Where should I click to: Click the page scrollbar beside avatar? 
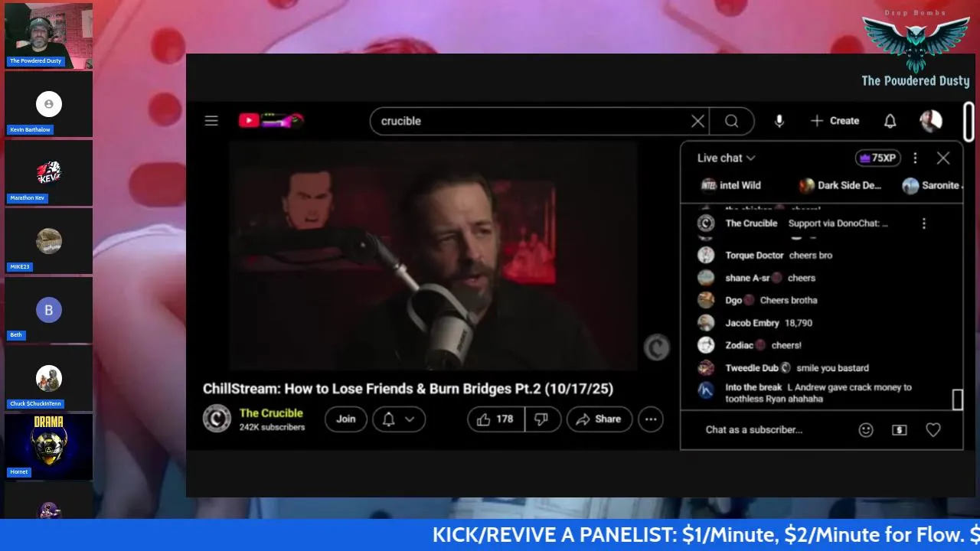(x=969, y=121)
